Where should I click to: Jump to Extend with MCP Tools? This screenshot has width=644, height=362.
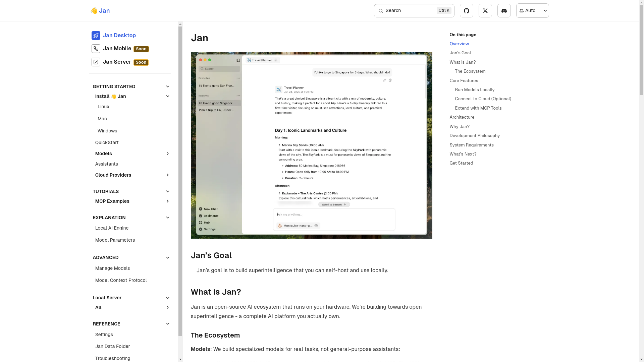(x=478, y=108)
